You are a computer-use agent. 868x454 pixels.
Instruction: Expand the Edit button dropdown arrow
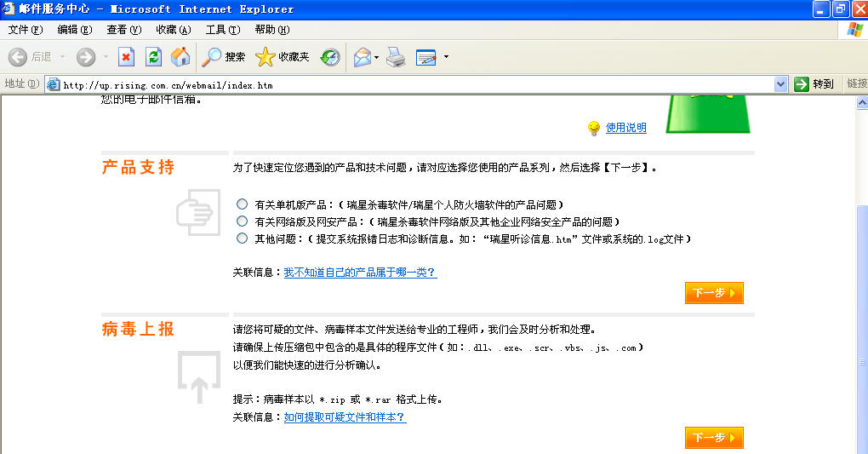446,56
